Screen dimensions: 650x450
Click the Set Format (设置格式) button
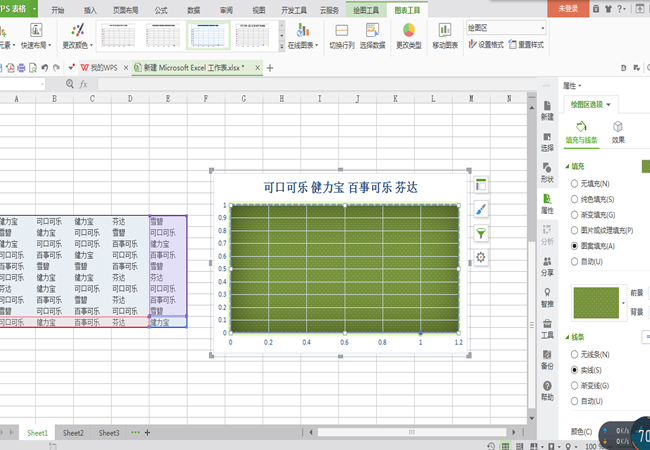(486, 44)
